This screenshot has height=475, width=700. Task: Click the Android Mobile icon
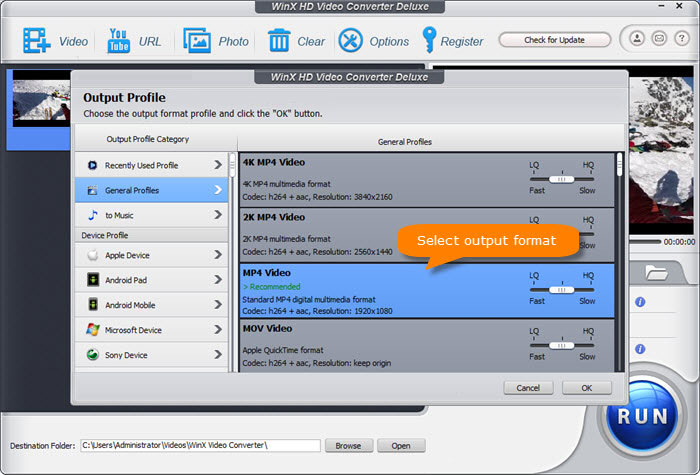tap(93, 305)
